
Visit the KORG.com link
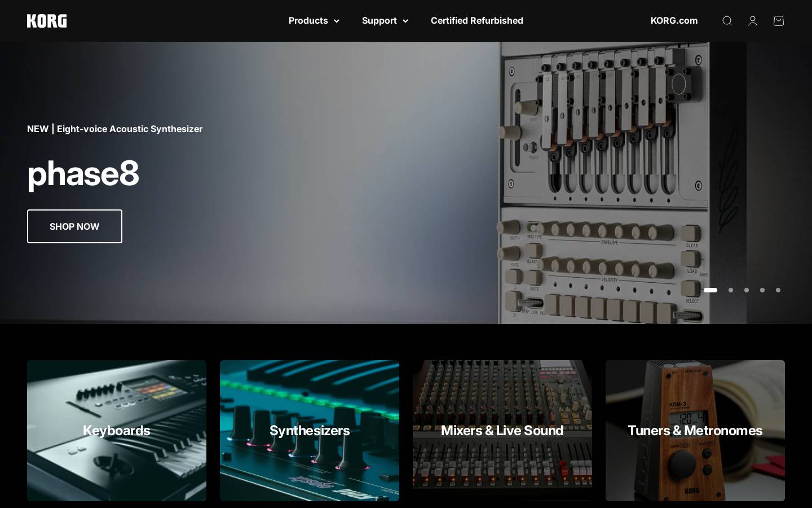[x=674, y=21]
